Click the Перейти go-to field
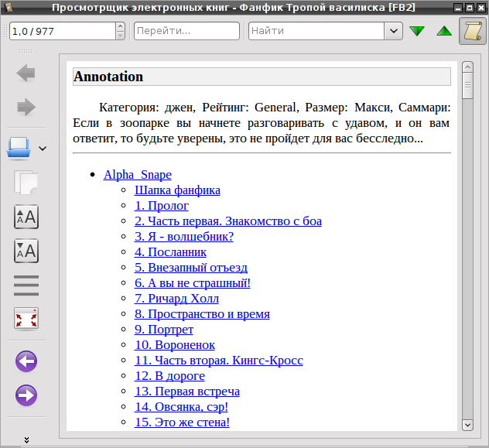The image size is (489, 448). point(186,31)
